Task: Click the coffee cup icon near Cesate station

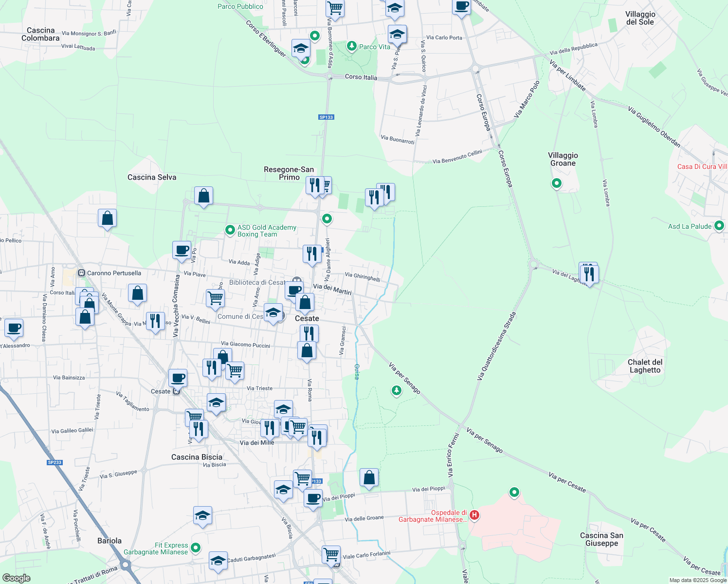Action: click(177, 378)
